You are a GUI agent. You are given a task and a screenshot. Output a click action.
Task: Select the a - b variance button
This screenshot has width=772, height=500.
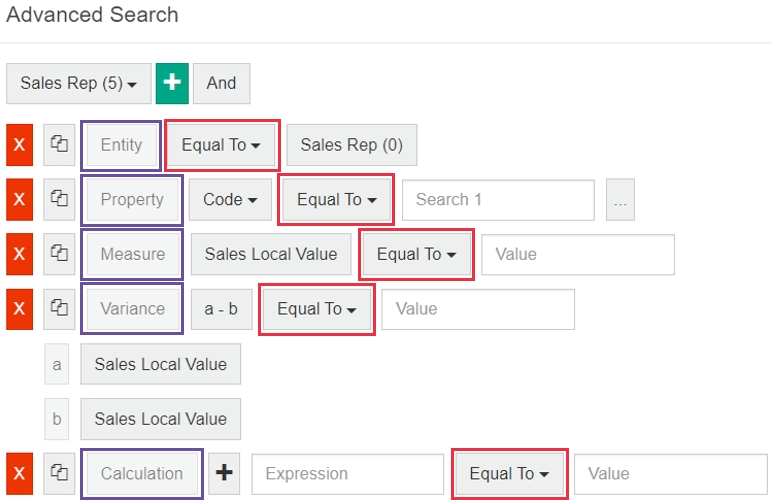[x=221, y=309]
